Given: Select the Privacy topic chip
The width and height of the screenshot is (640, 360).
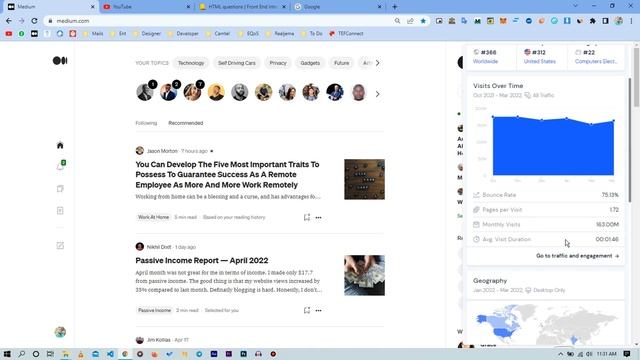Looking at the screenshot, I should [278, 63].
